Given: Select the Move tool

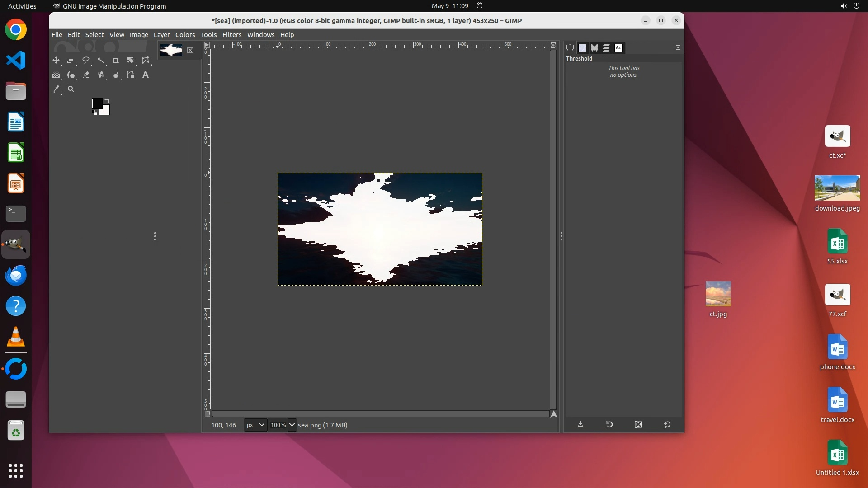Looking at the screenshot, I should pos(56,60).
